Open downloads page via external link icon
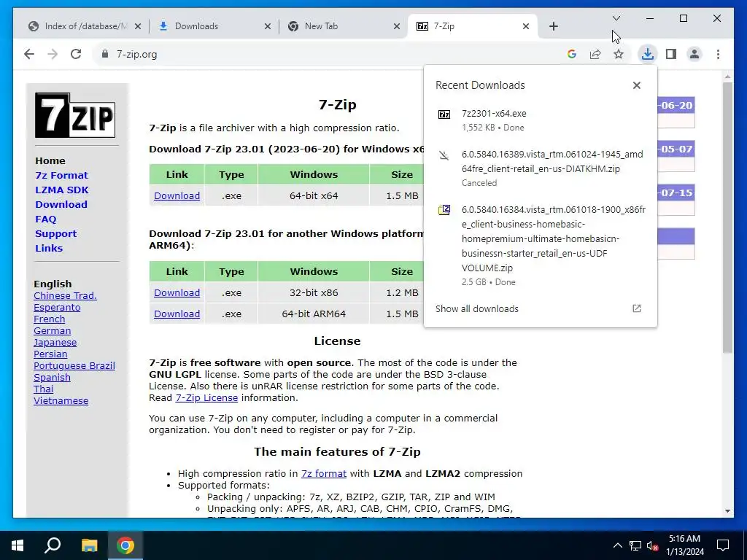 pos(636,308)
